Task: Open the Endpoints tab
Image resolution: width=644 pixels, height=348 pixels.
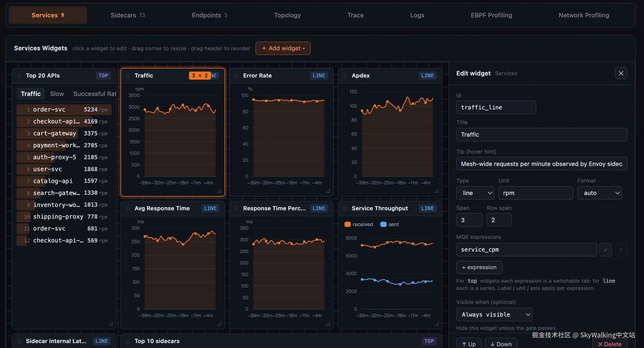Action: pos(209,15)
